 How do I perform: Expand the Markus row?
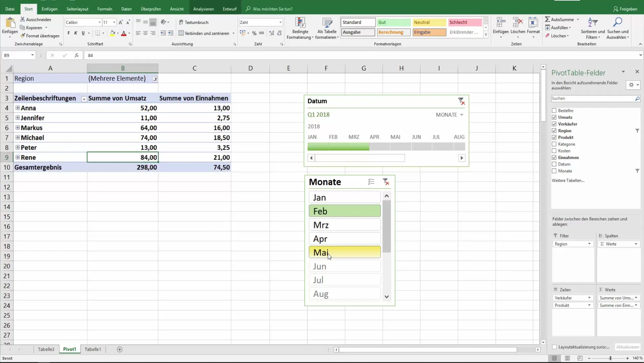point(17,128)
